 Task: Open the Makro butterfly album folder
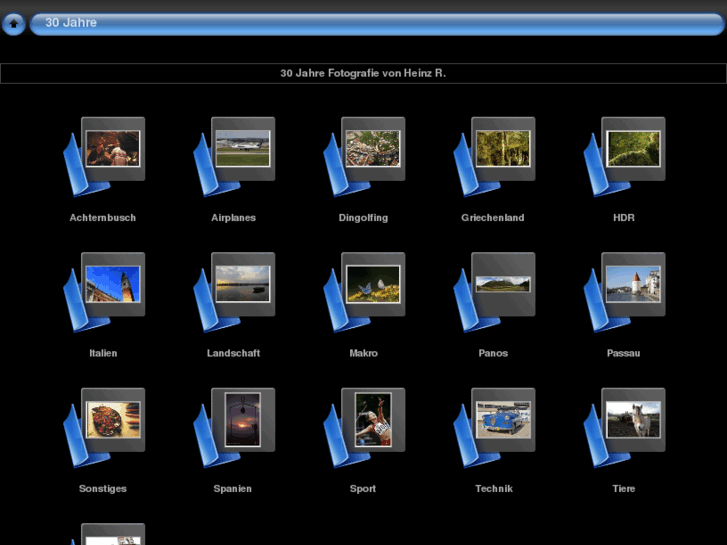click(364, 292)
